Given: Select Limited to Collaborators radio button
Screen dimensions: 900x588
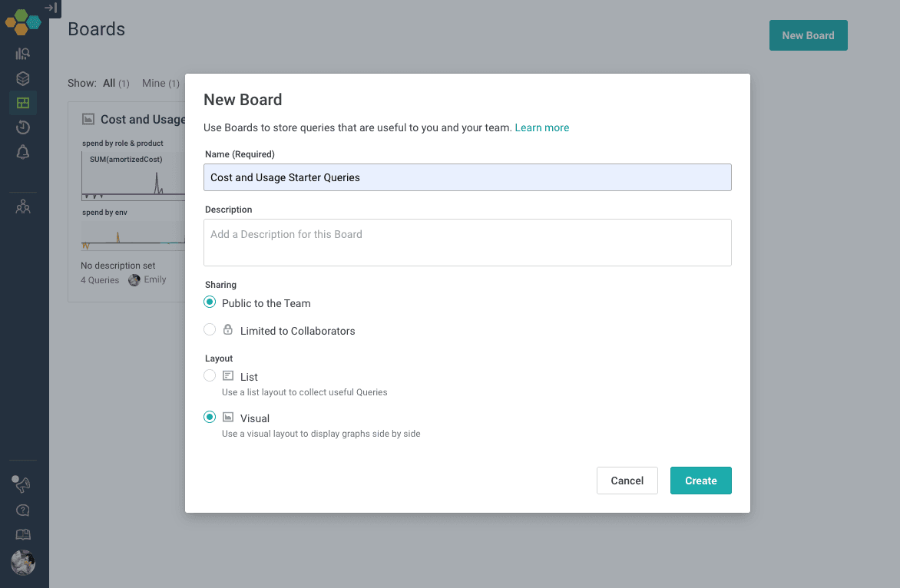Looking at the screenshot, I should [210, 330].
